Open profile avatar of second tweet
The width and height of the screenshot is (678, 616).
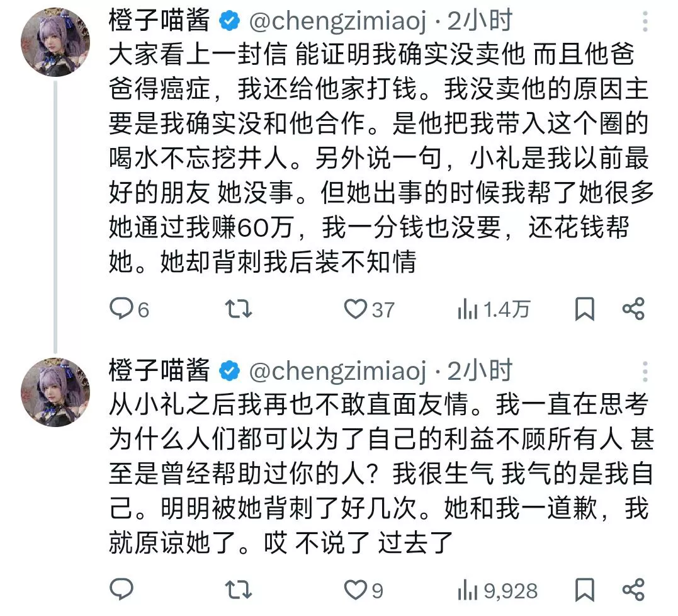tap(55, 392)
